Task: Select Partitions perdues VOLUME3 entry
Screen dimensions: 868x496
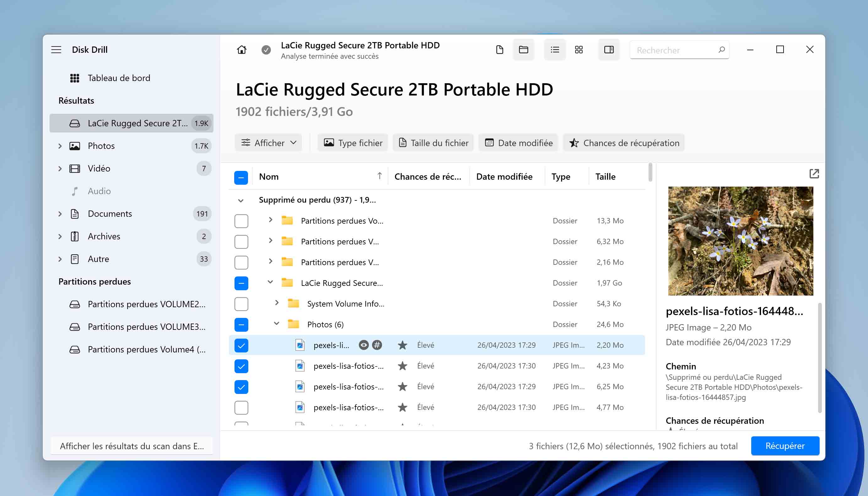Action: pos(132,327)
